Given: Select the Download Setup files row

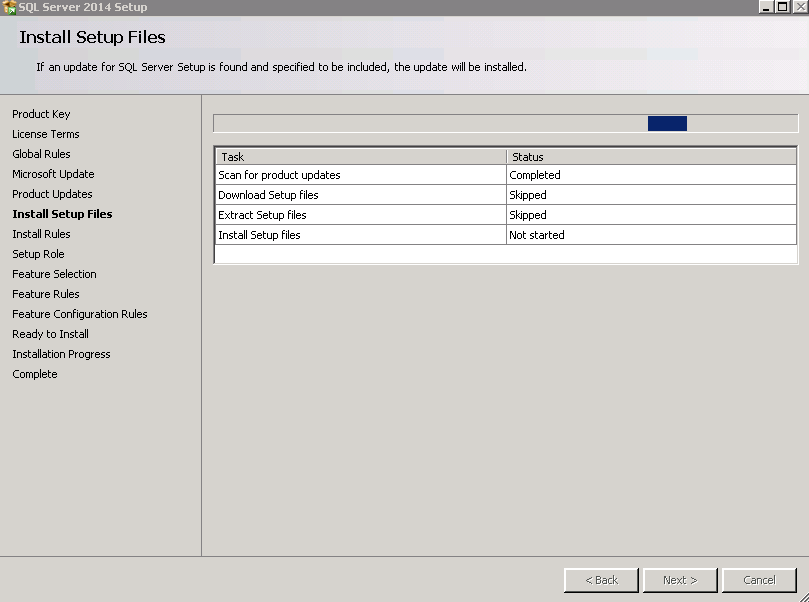Looking at the screenshot, I should tap(506, 195).
